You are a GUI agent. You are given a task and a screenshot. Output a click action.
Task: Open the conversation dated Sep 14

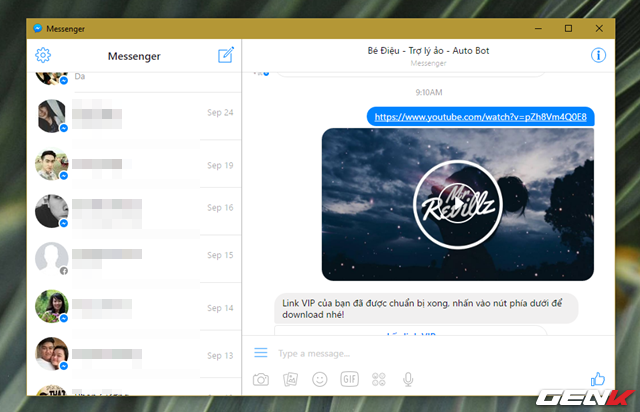click(x=134, y=306)
